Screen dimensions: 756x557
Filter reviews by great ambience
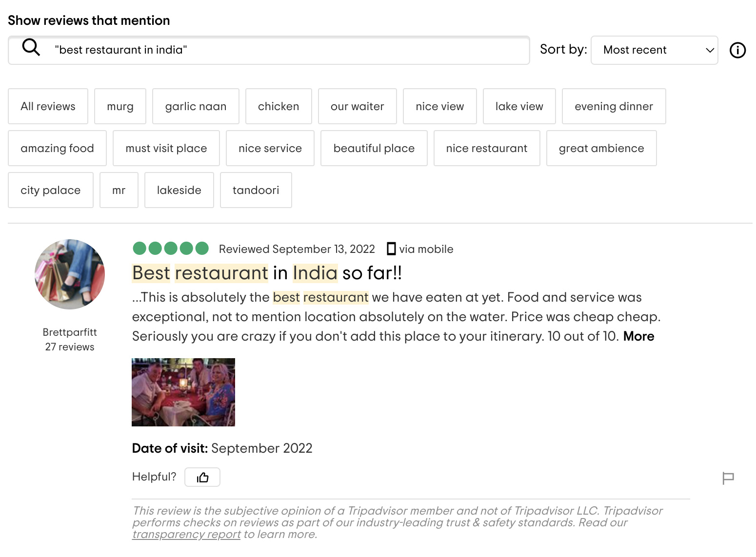[601, 148]
